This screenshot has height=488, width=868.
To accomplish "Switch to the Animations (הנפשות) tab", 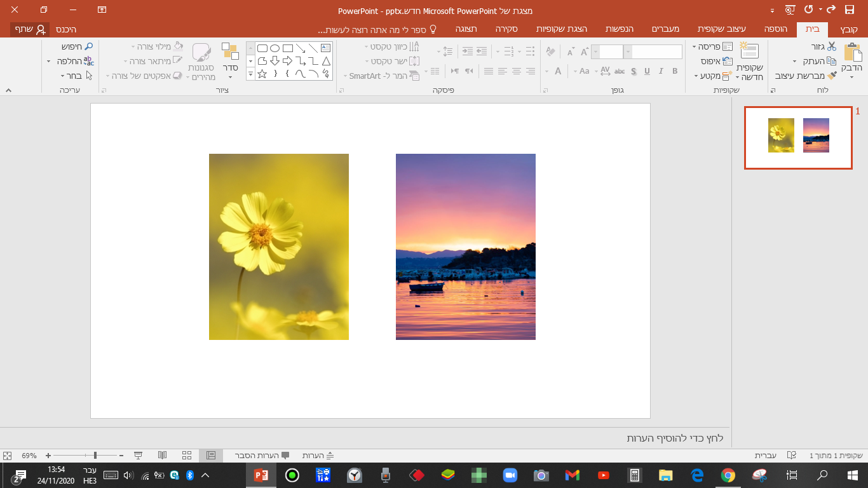I will (619, 29).
